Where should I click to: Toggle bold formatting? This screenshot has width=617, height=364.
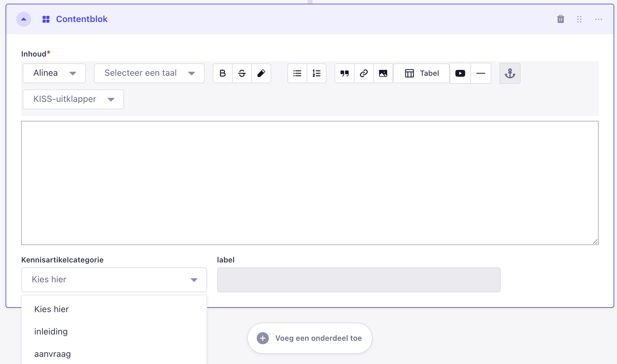(223, 73)
